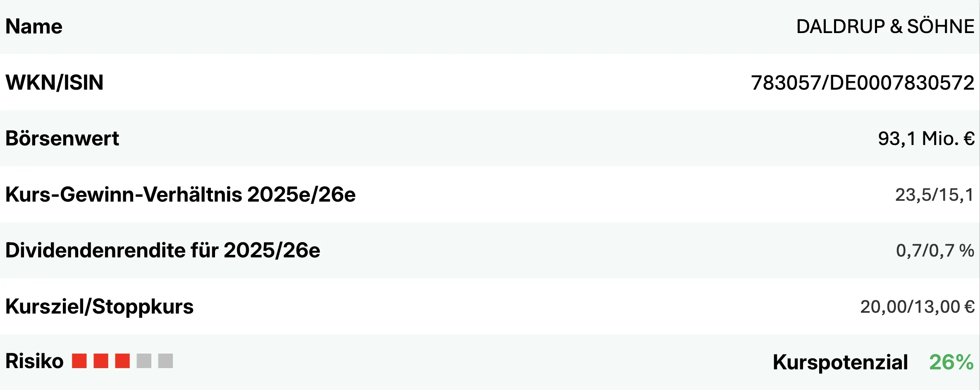Click the first red Risiko square
This screenshot has width=980, height=390.
[79, 361]
